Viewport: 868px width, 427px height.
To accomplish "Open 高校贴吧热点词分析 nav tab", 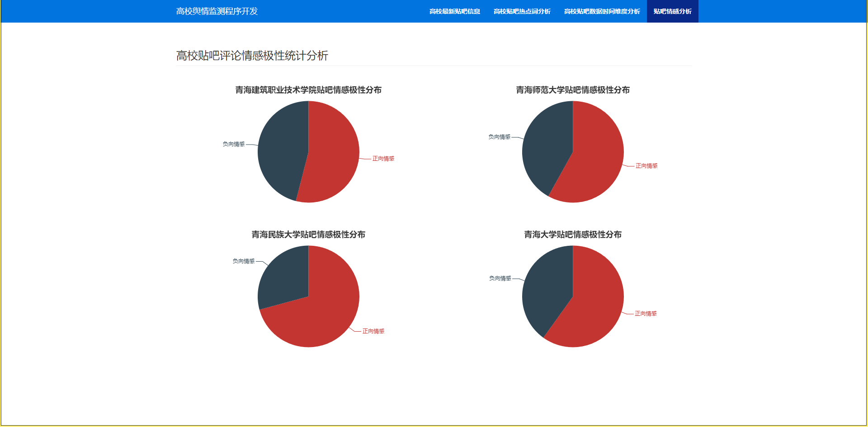I will (522, 11).
